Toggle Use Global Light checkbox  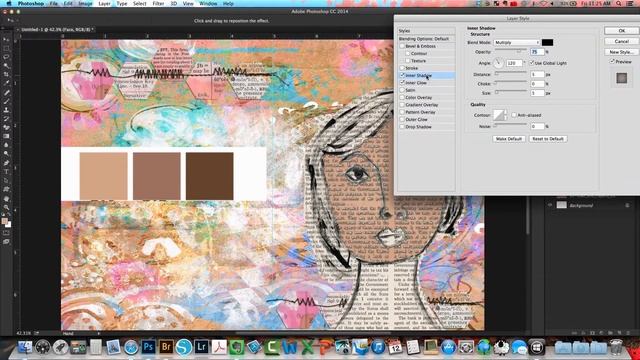pos(532,63)
